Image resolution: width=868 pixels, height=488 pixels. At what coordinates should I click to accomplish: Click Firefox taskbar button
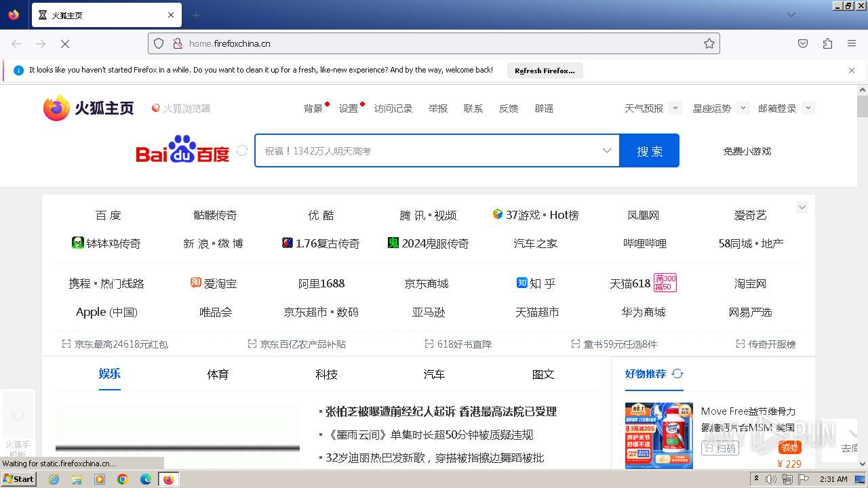coord(168,479)
